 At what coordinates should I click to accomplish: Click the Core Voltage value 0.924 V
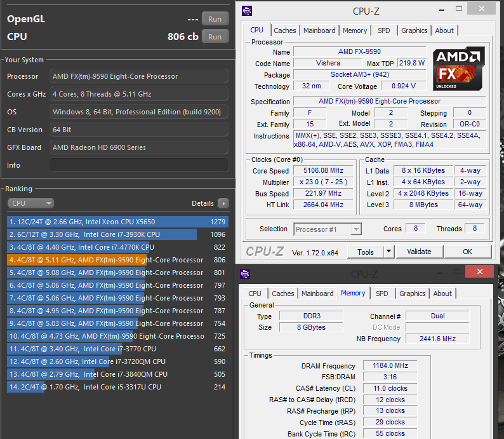pyautogui.click(x=404, y=86)
